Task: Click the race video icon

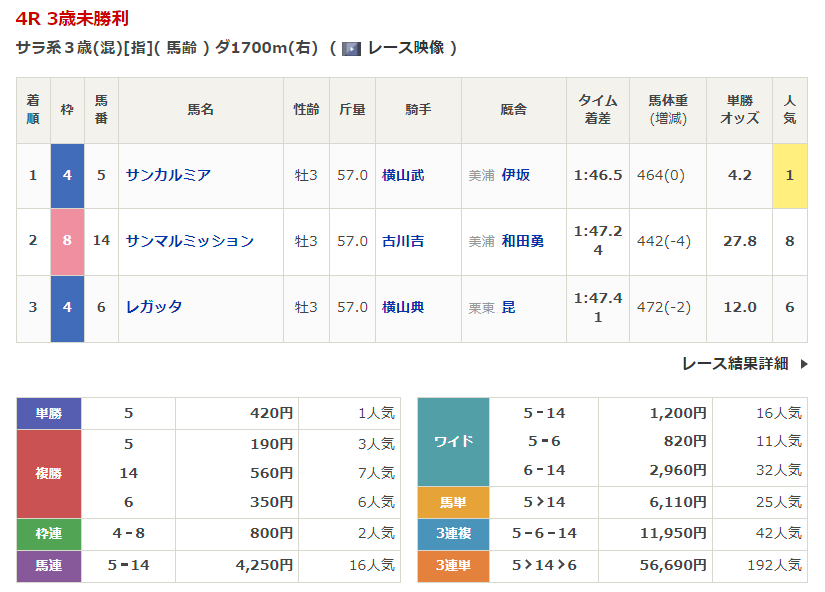Action: pyautogui.click(x=351, y=48)
